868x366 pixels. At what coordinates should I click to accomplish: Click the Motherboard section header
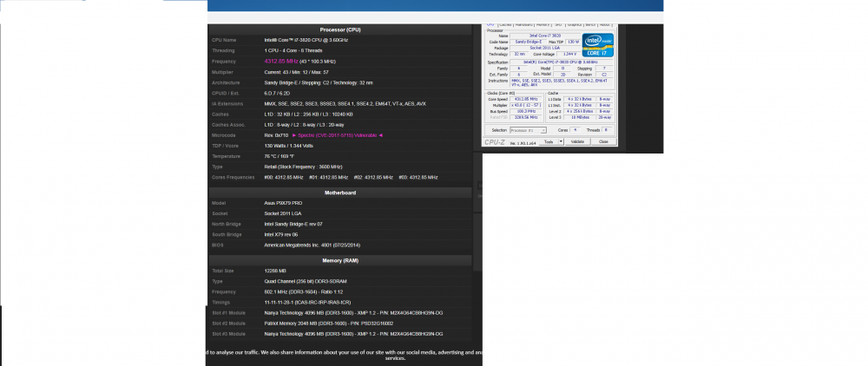340,193
